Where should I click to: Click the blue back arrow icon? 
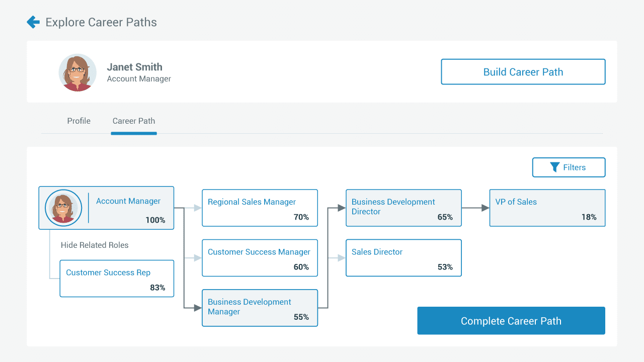click(32, 22)
